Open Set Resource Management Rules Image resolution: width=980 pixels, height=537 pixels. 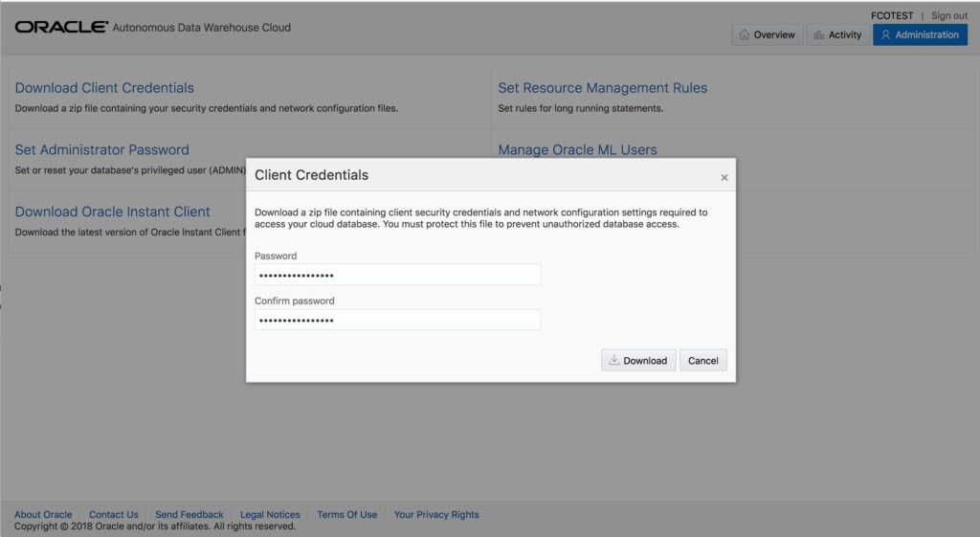[x=602, y=88]
